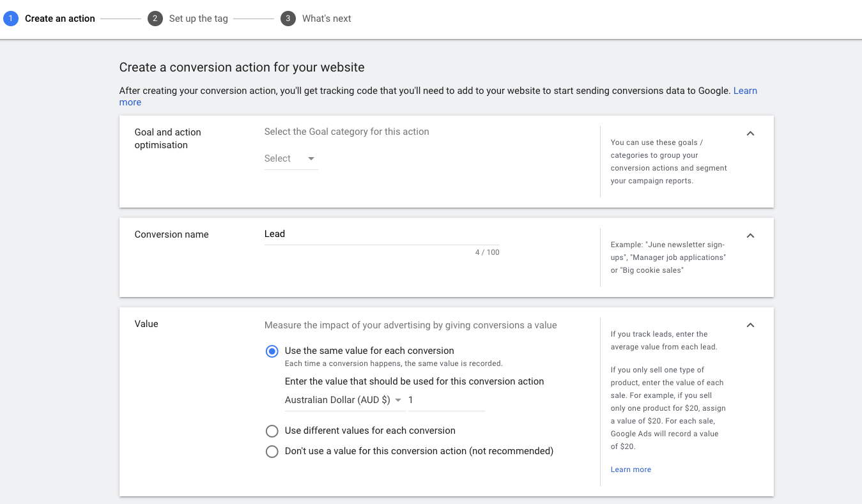This screenshot has height=504, width=862.
Task: Click the 'Create an action' step label
Action: point(60,19)
